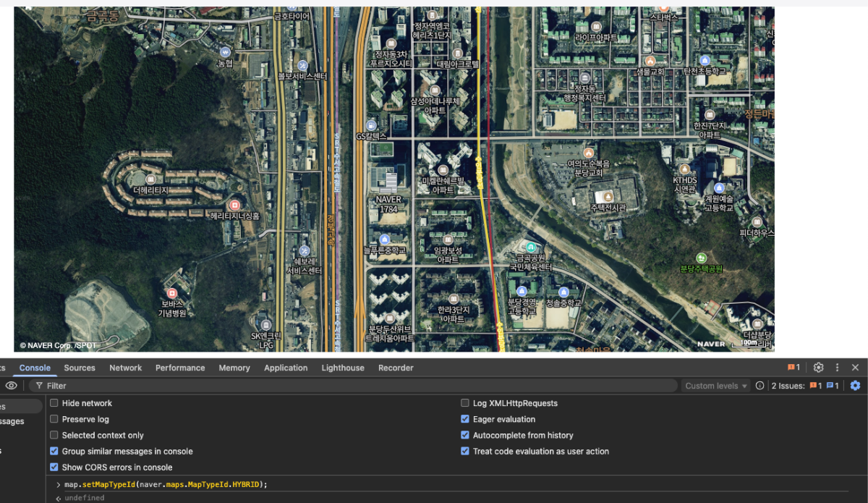Screen dimensions: 868x503
Task: Click the 한진7단지 아파트 marker
Action: pos(710,114)
